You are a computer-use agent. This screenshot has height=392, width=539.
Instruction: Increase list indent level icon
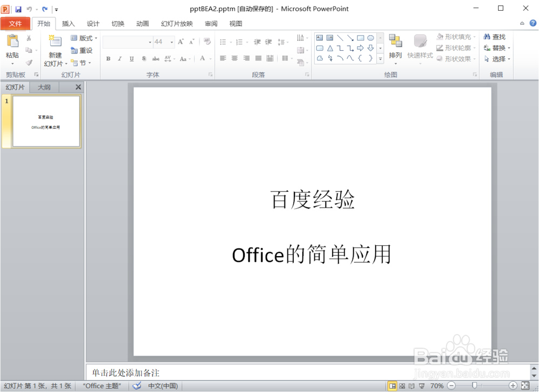268,42
